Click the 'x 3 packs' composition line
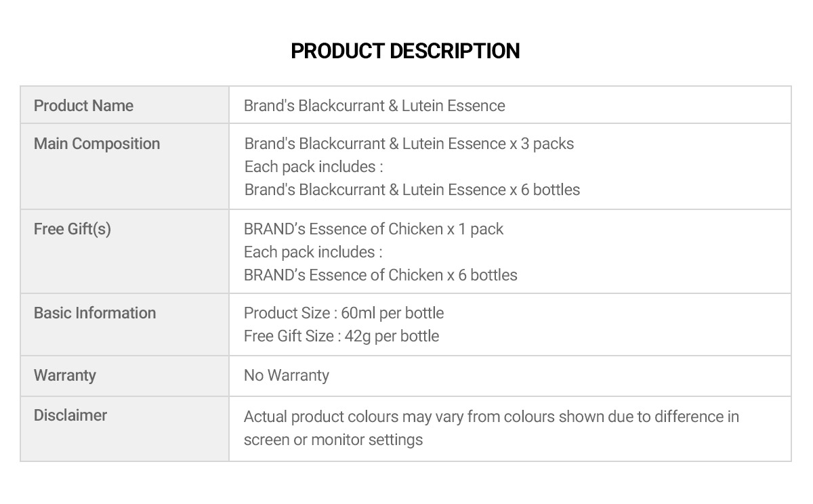 [x=409, y=144]
